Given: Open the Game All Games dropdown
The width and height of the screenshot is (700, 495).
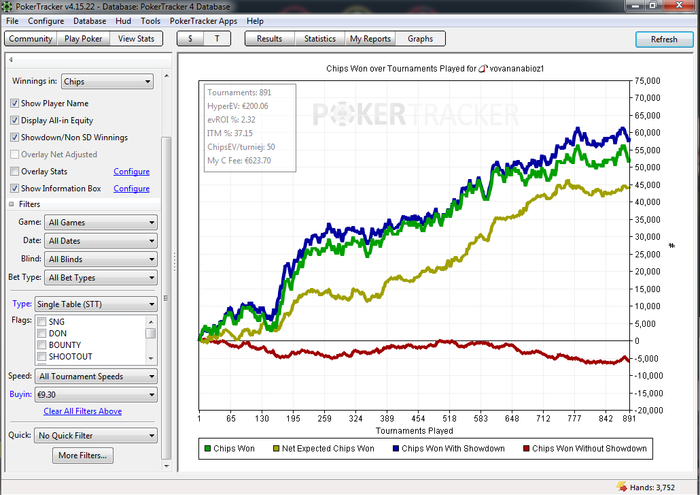Looking at the screenshot, I should coord(101,222).
